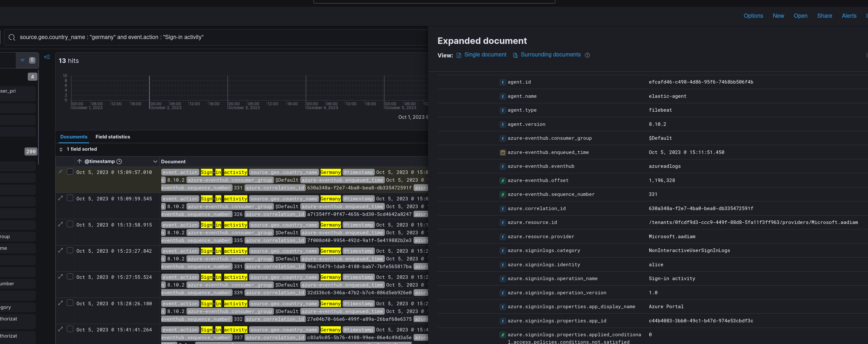This screenshot has width=868, height=344.
Task: Click the clock icon next to @timestamp
Action: point(119,162)
